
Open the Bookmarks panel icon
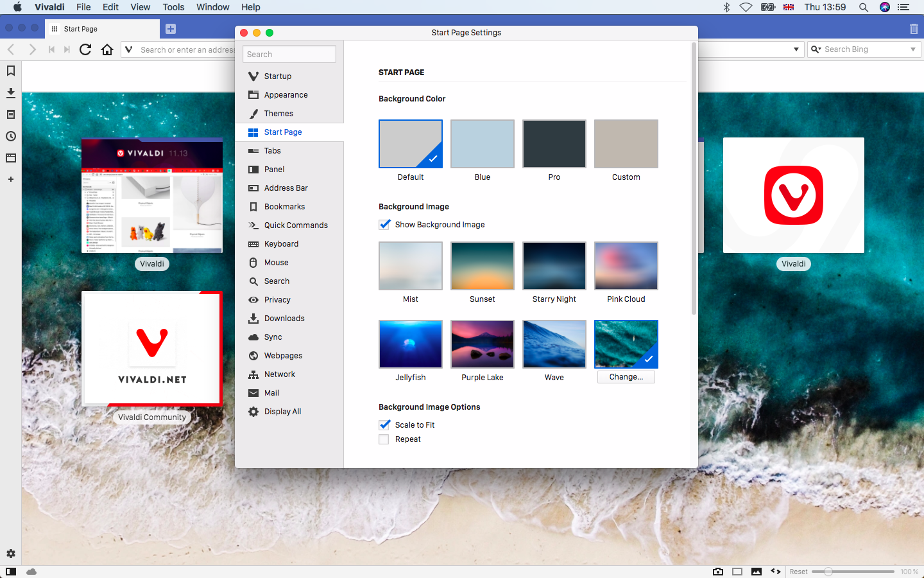coord(11,71)
